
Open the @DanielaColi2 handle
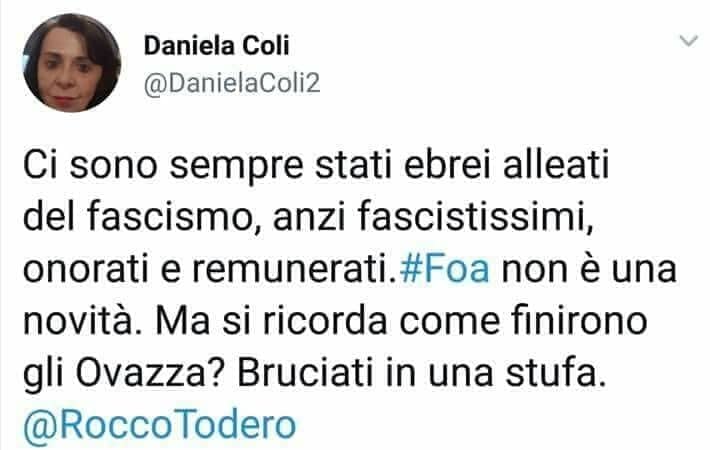click(232, 83)
